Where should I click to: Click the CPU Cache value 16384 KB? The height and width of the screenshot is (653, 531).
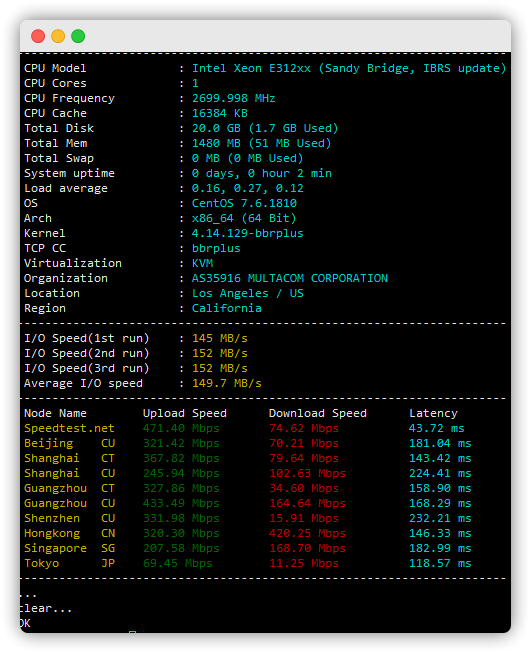coord(220,113)
